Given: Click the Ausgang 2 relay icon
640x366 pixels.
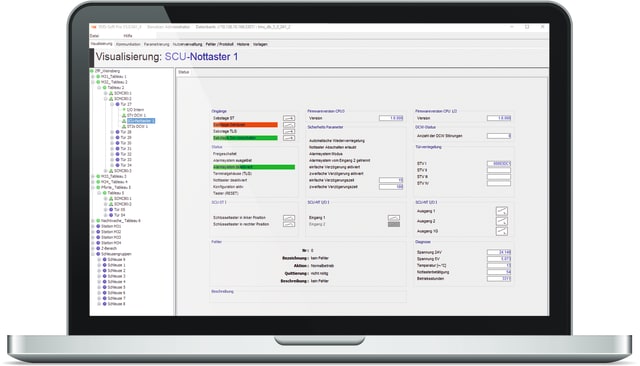Looking at the screenshot, I should click(502, 221).
